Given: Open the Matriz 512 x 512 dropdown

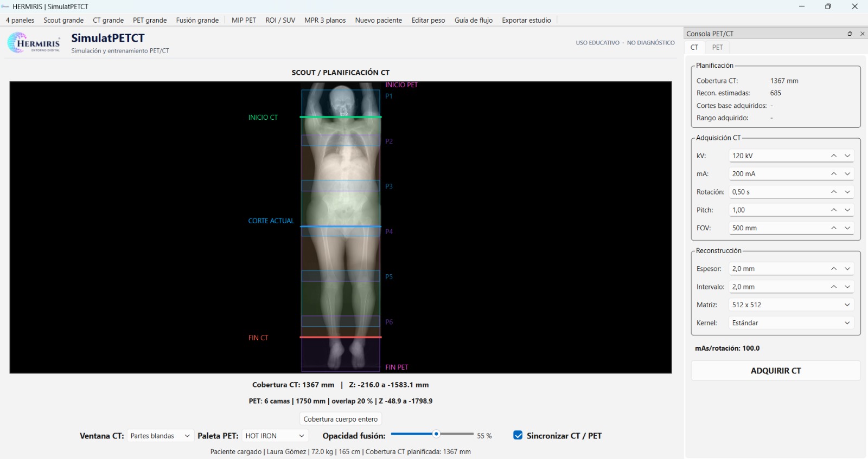Looking at the screenshot, I should [x=792, y=305].
